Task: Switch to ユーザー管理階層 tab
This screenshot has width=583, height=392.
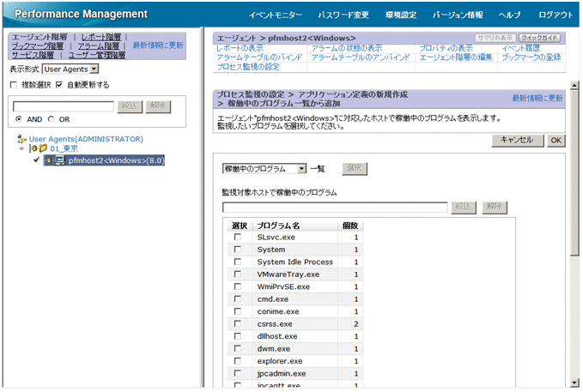Action: click(97, 55)
